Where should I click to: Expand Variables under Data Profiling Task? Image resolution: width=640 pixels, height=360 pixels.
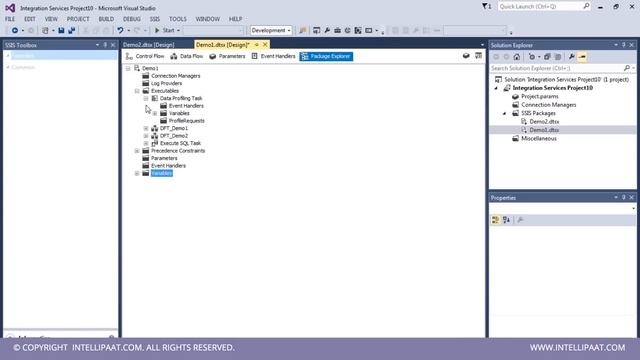point(155,113)
